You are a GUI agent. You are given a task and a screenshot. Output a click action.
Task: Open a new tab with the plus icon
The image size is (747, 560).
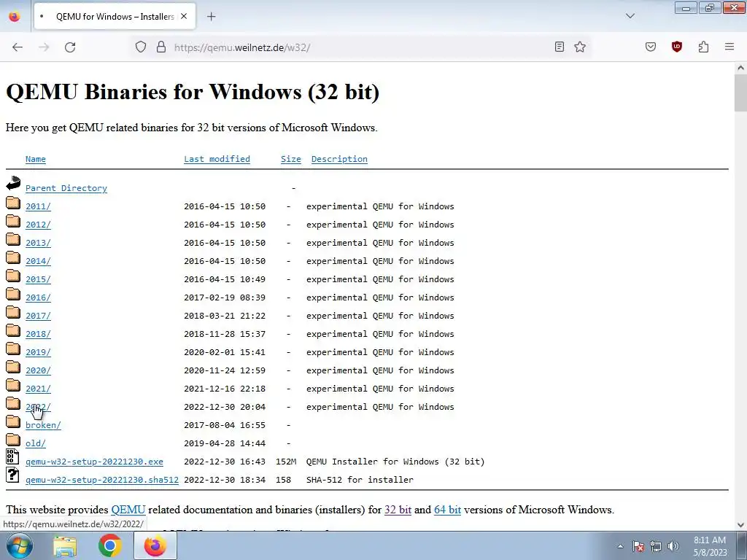(x=212, y=17)
